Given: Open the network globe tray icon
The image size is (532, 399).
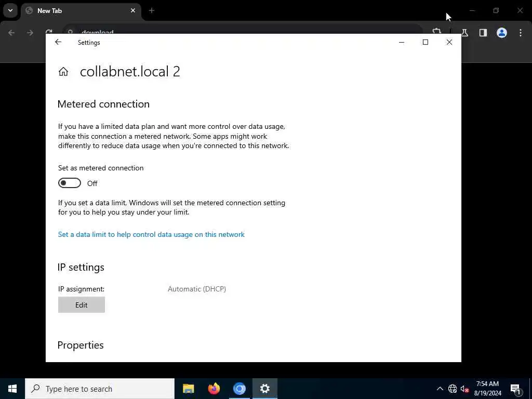Looking at the screenshot, I should (x=453, y=389).
